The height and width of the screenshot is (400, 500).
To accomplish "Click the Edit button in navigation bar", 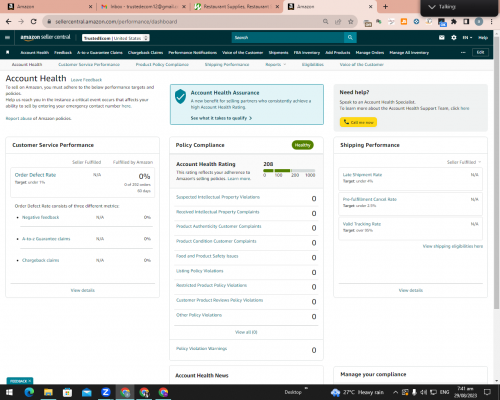I will (480, 52).
